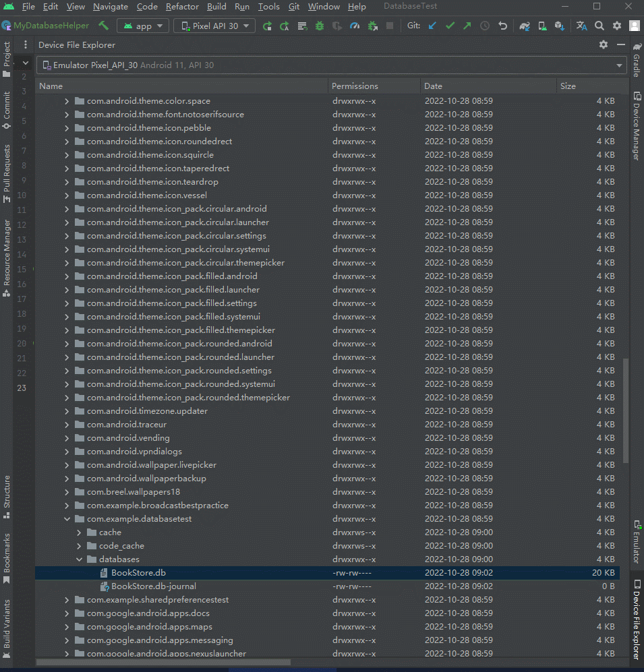Open the Gradle side tab
The width and height of the screenshot is (644, 672).
(x=637, y=61)
